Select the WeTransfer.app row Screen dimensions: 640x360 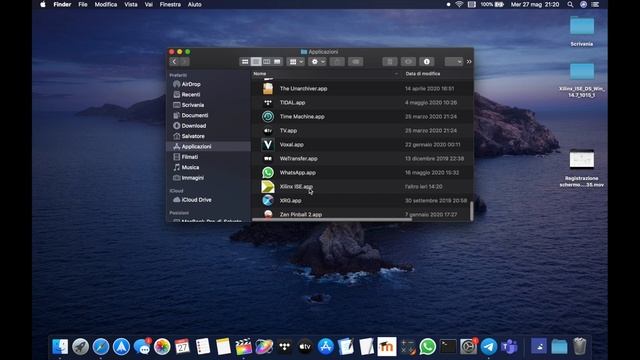(362, 158)
